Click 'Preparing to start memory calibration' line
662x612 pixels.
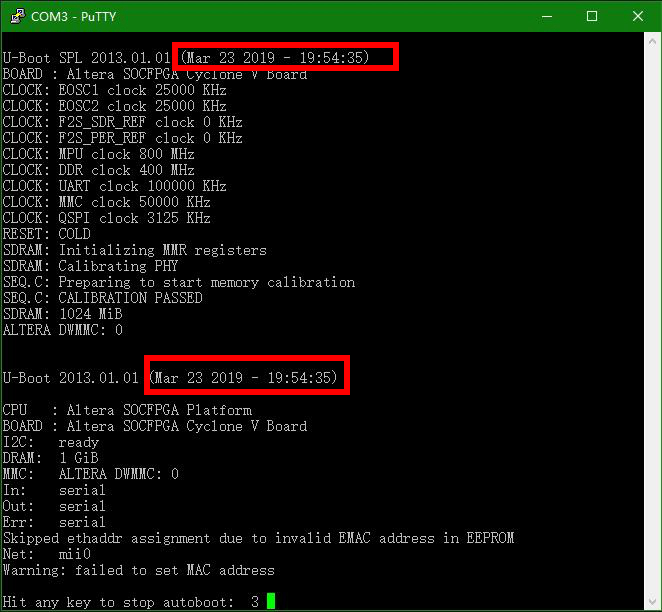coord(179,282)
